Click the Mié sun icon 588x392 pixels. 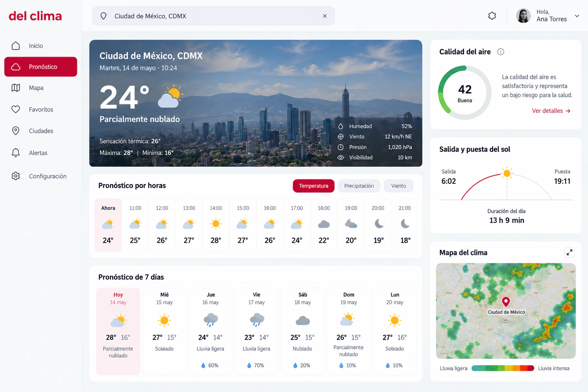(x=164, y=320)
